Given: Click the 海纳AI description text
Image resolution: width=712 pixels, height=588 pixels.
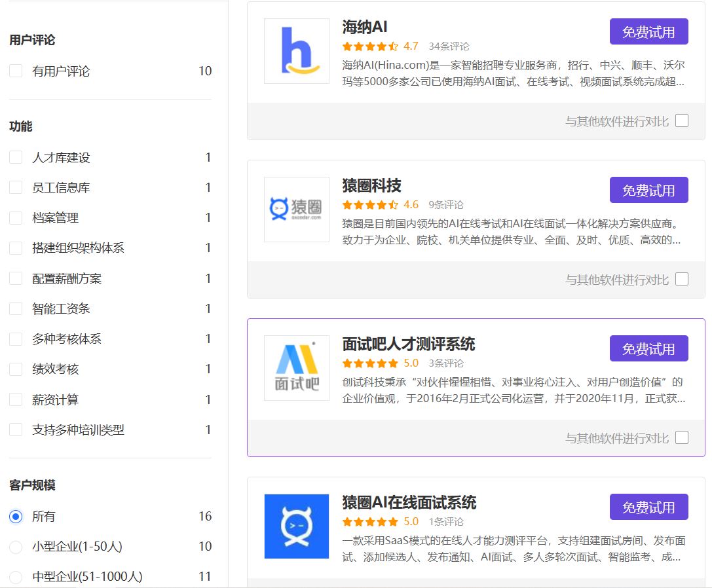Looking at the screenshot, I should 514,73.
